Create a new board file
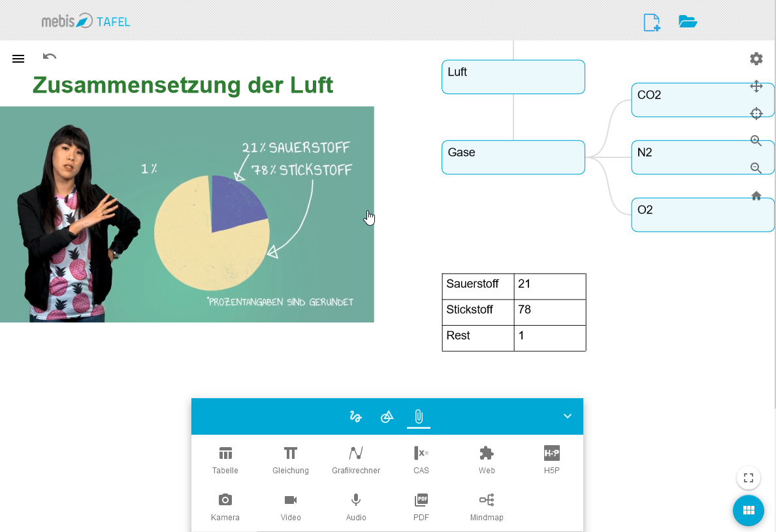 651,22
